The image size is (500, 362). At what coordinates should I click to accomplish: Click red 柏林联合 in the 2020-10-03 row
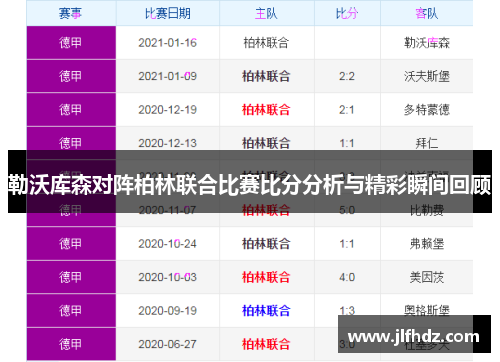tap(266, 277)
